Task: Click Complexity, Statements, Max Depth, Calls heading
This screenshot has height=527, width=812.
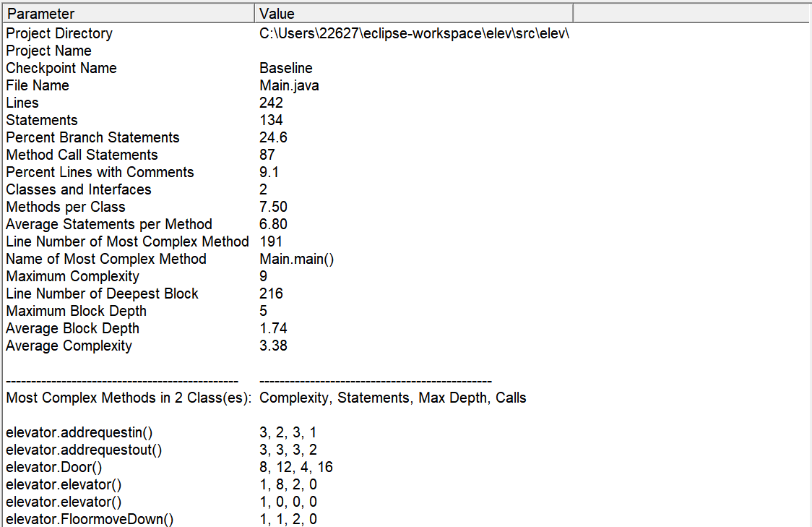Action: (x=392, y=398)
